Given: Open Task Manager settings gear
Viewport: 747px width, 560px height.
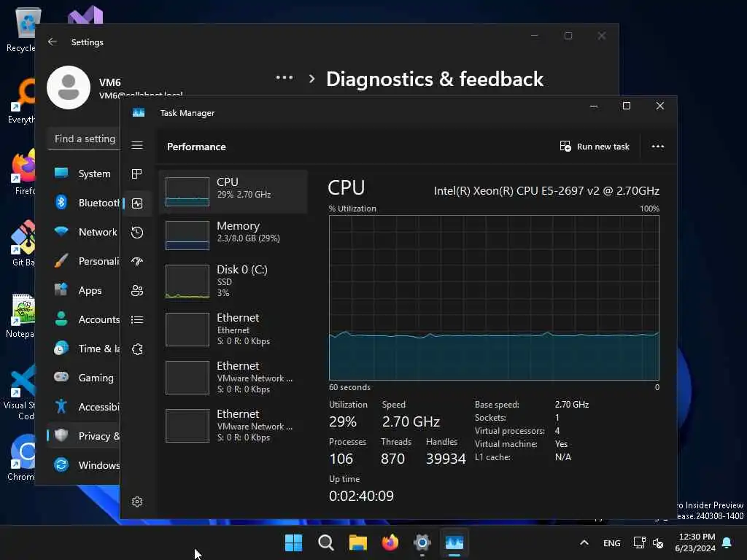Looking at the screenshot, I should (x=137, y=502).
